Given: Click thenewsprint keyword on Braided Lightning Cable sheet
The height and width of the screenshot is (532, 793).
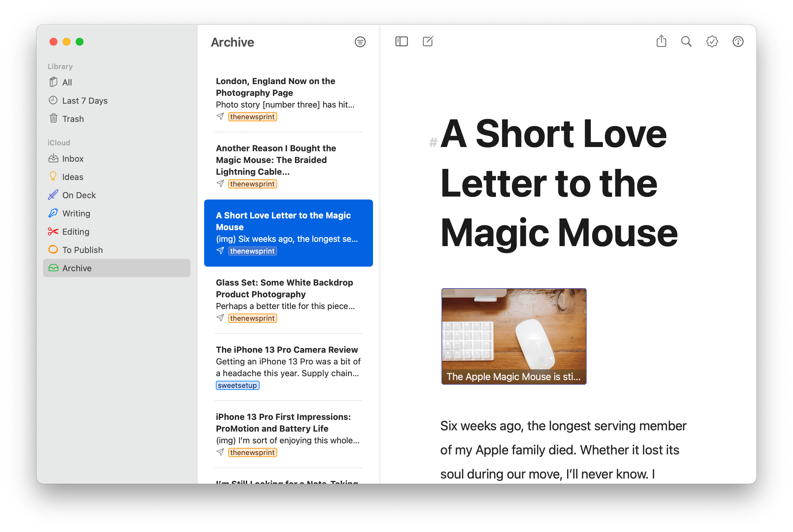Looking at the screenshot, I should pos(252,184).
